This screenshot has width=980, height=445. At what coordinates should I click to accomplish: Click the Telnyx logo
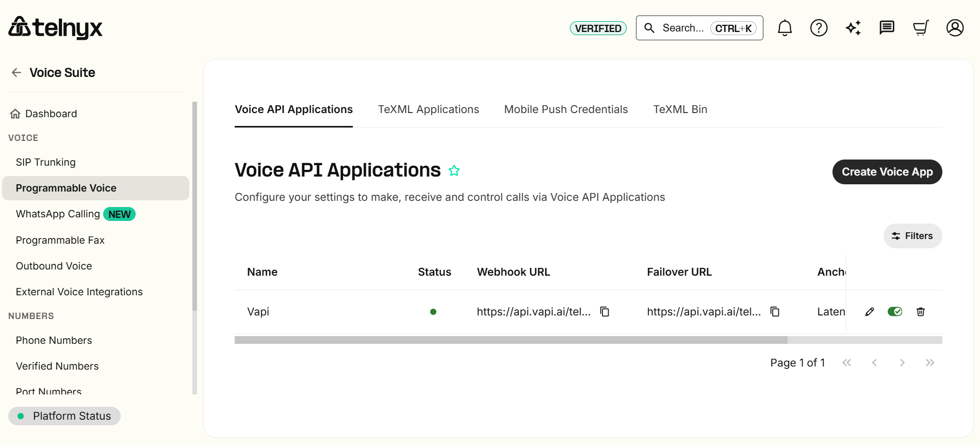56,28
